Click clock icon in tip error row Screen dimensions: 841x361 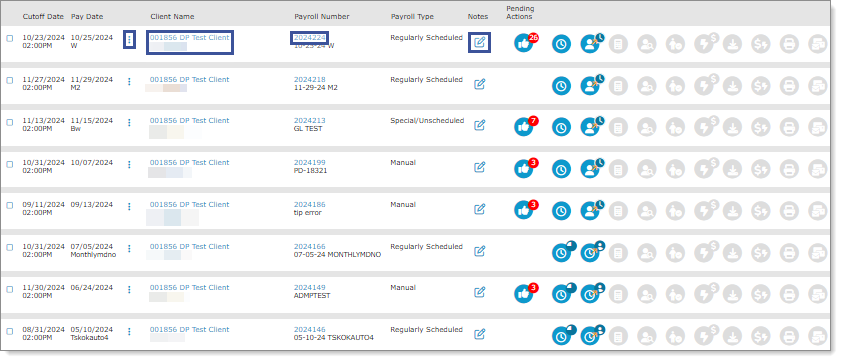(x=562, y=211)
